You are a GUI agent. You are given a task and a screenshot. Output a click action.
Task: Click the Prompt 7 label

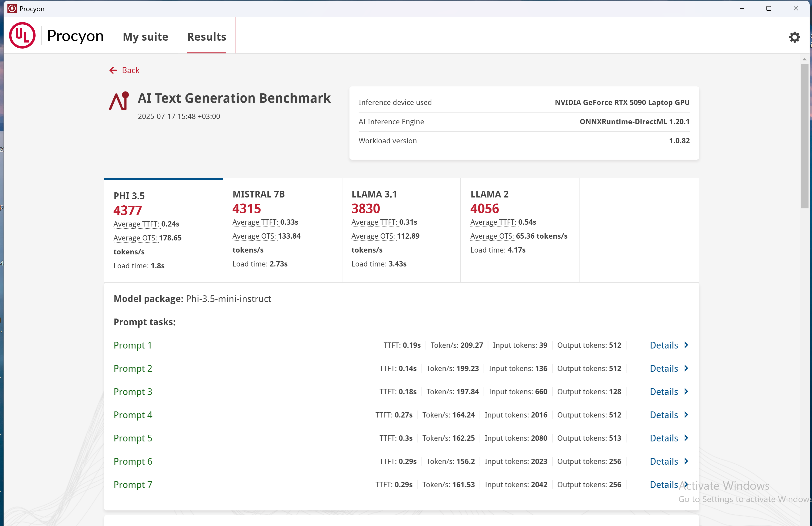133,484
